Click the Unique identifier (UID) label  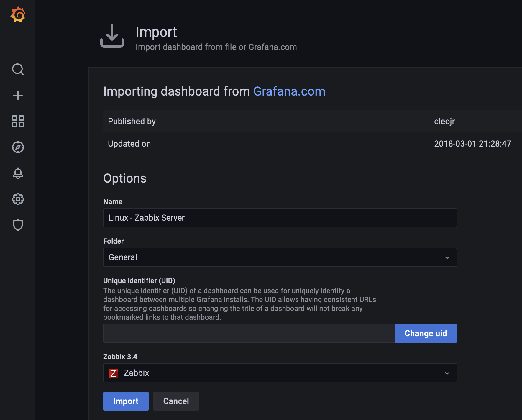139,280
